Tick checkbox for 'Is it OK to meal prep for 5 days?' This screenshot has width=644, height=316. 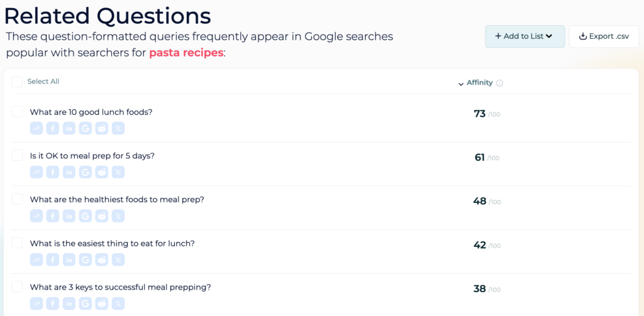pos(17,155)
